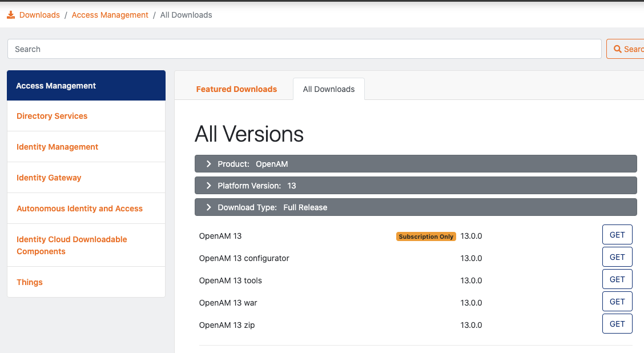Click version 13.0.0 in OpenAM 13 zip row

(x=471, y=325)
